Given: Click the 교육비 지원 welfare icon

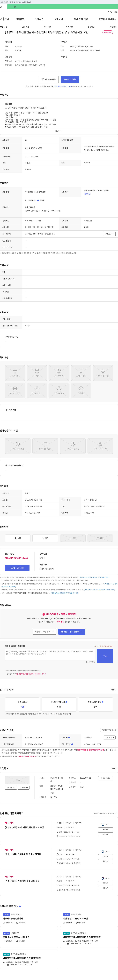Looking at the screenshot, I should coord(81,373).
